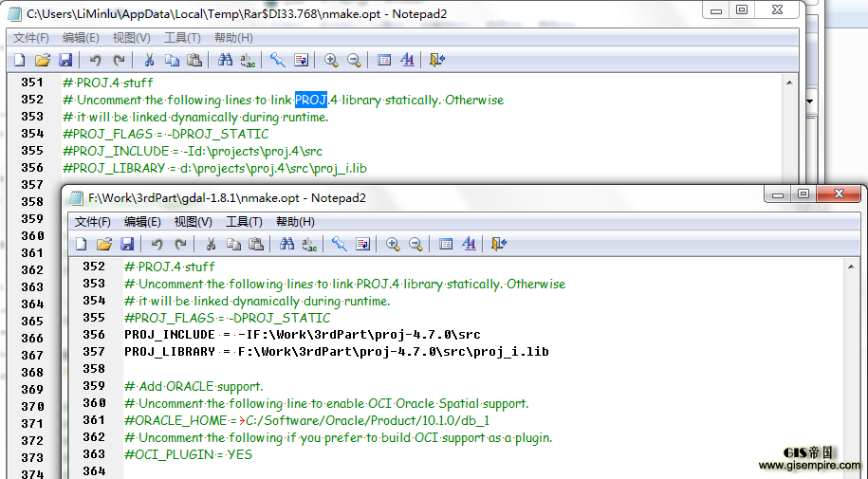Click '# Add ORACLE support.' comment line

point(194,386)
